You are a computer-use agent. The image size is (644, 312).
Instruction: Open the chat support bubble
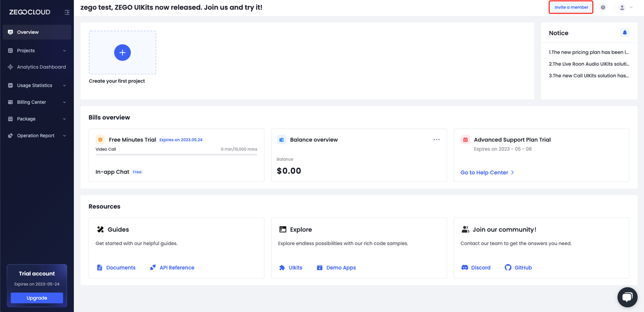[x=627, y=297]
